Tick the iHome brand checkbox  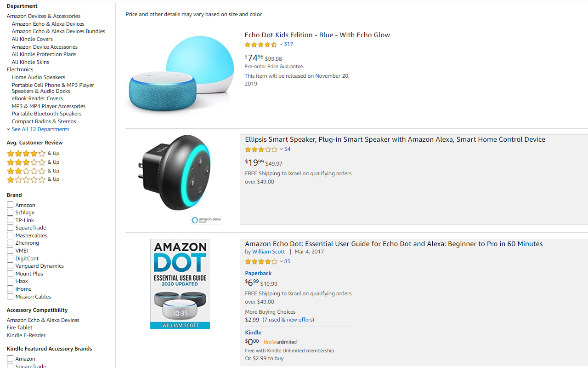coord(10,289)
